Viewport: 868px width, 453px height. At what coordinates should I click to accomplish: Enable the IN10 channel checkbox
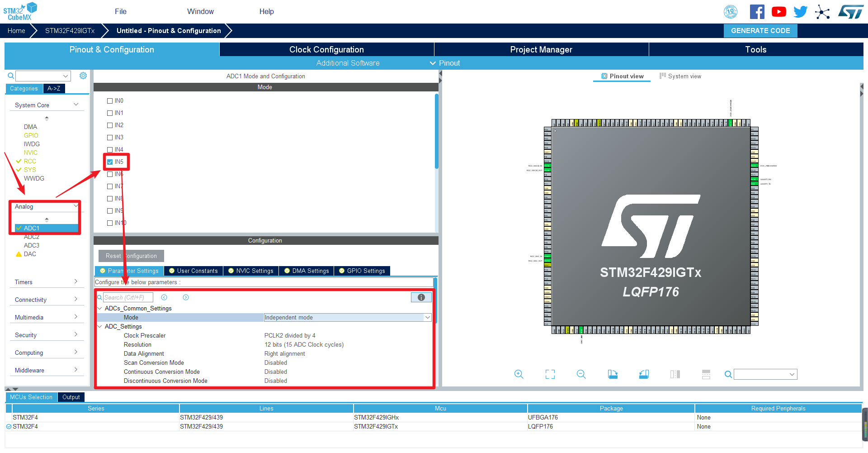click(x=110, y=223)
